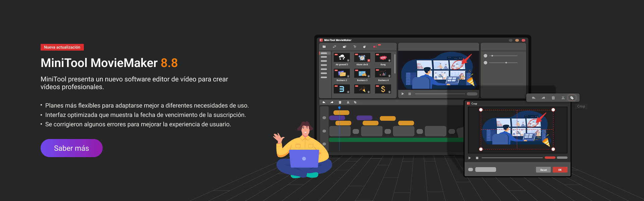Select the Business 2 element thumbnail
Viewport: 644px width, 201px height.
[342, 73]
